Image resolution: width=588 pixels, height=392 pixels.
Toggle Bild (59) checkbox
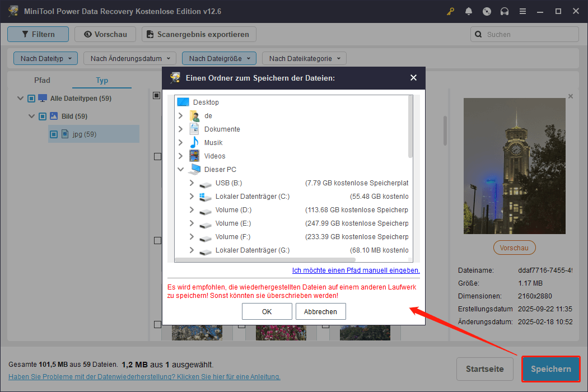tap(43, 116)
